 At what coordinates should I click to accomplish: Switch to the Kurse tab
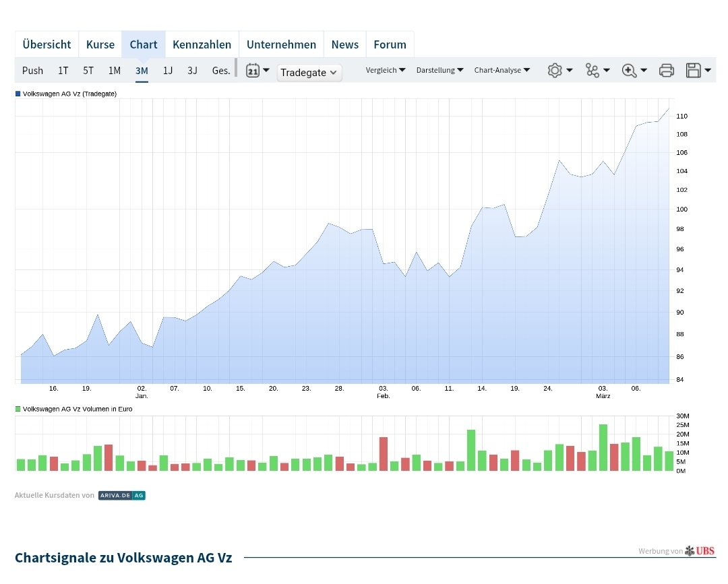pyautogui.click(x=100, y=44)
